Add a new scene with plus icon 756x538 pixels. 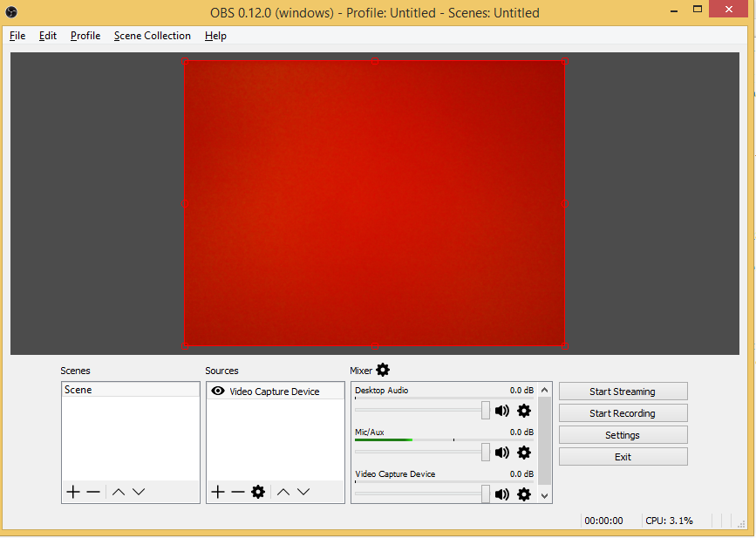(73, 492)
